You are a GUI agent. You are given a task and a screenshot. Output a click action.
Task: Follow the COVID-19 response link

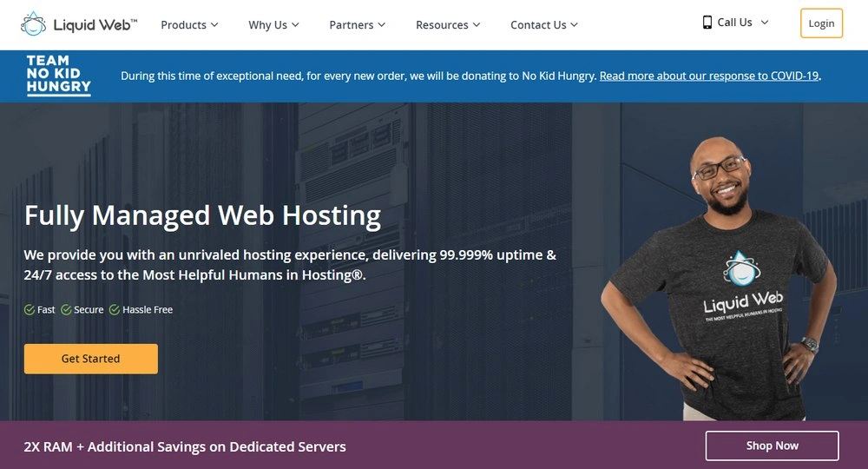coord(709,76)
